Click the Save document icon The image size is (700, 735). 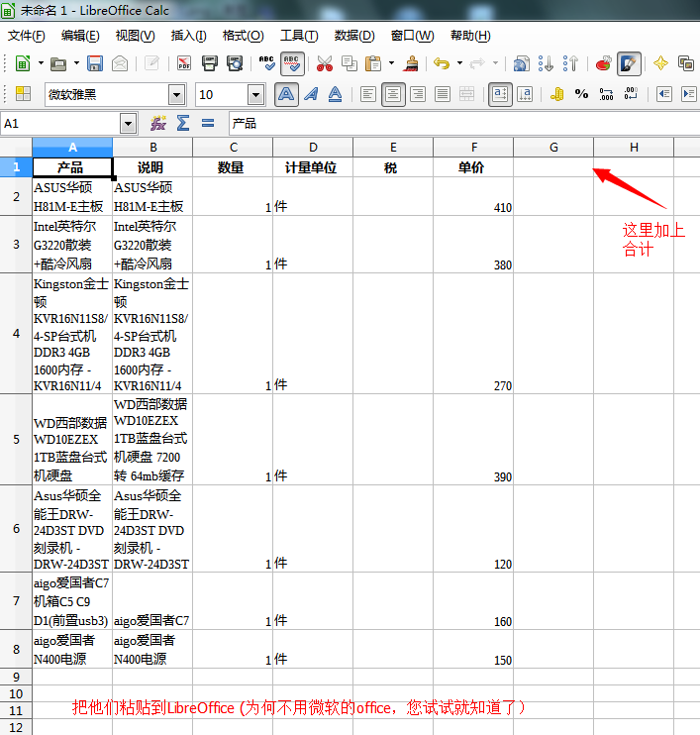[95, 63]
